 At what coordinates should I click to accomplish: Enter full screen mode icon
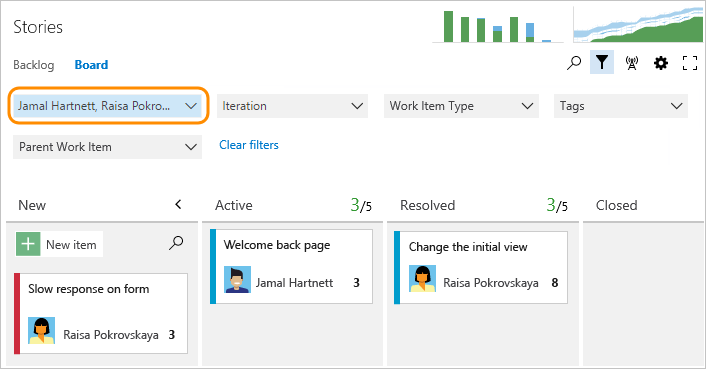[x=690, y=63]
